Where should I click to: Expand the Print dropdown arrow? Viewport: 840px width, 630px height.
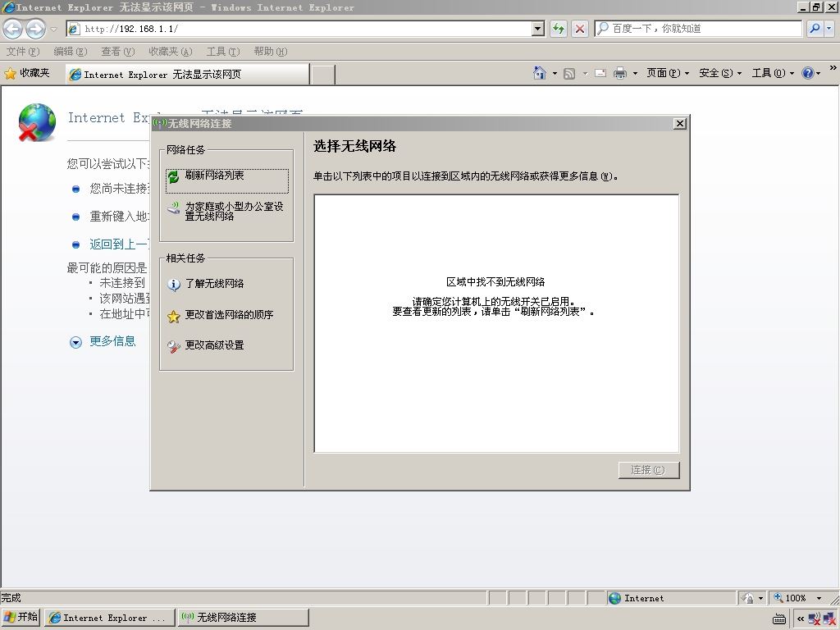(635, 73)
